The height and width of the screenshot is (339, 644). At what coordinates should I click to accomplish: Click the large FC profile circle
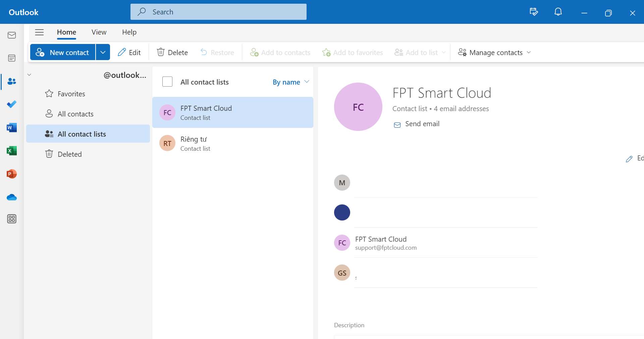click(358, 107)
